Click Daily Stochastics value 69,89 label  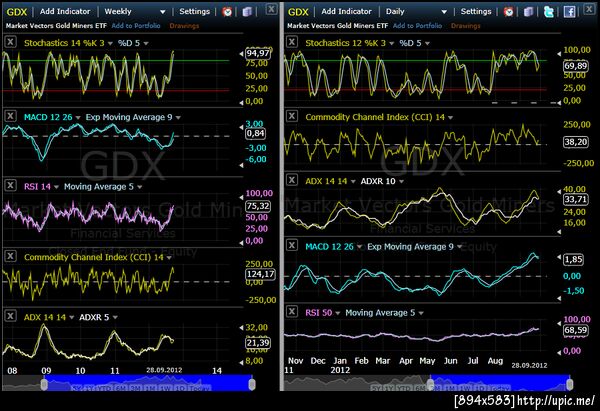point(576,66)
